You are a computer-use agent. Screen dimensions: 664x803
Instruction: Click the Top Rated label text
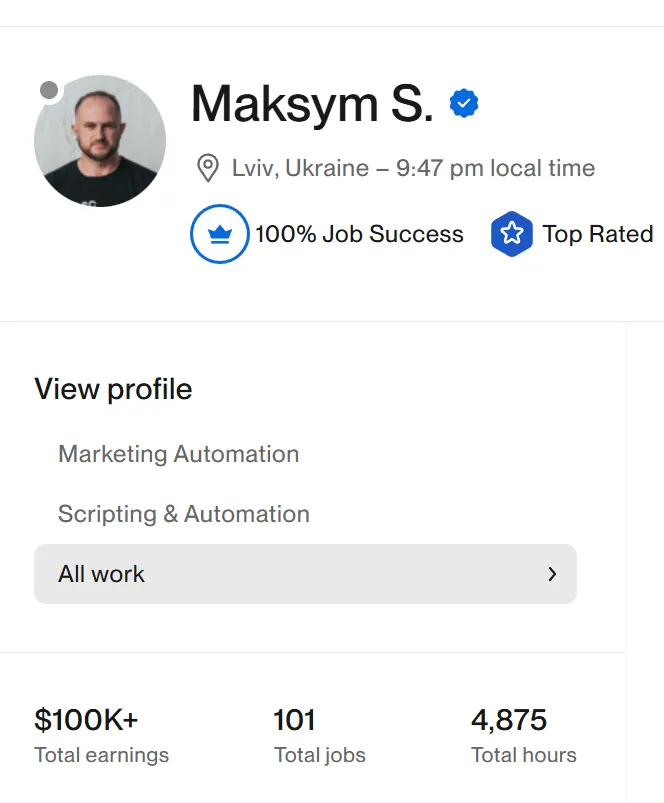point(597,234)
